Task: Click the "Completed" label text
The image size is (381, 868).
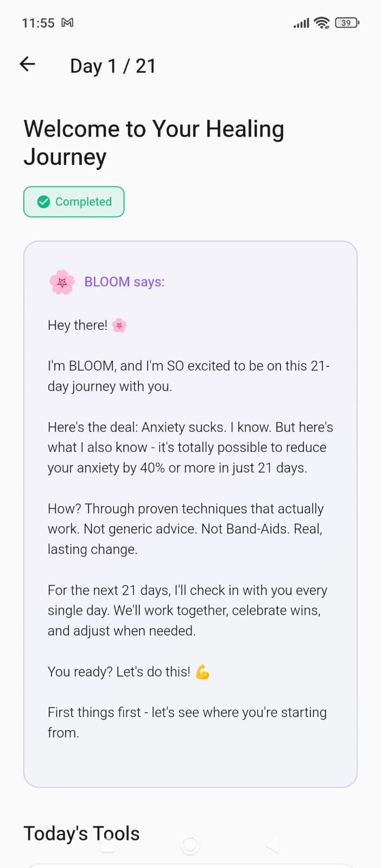Action: pos(84,202)
